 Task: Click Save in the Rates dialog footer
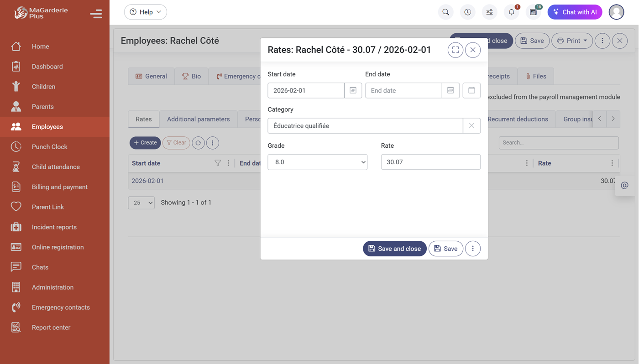pos(446,249)
